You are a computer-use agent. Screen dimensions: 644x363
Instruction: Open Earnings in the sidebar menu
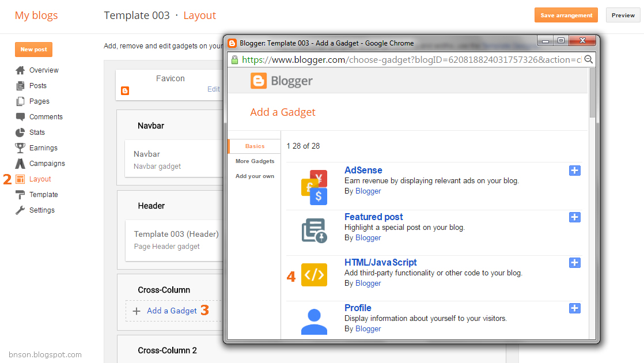pyautogui.click(x=44, y=148)
